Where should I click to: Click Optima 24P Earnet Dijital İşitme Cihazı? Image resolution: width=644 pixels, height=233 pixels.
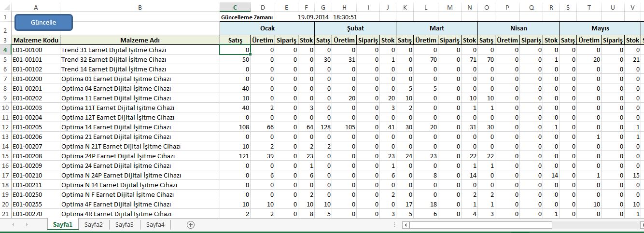pos(140,156)
